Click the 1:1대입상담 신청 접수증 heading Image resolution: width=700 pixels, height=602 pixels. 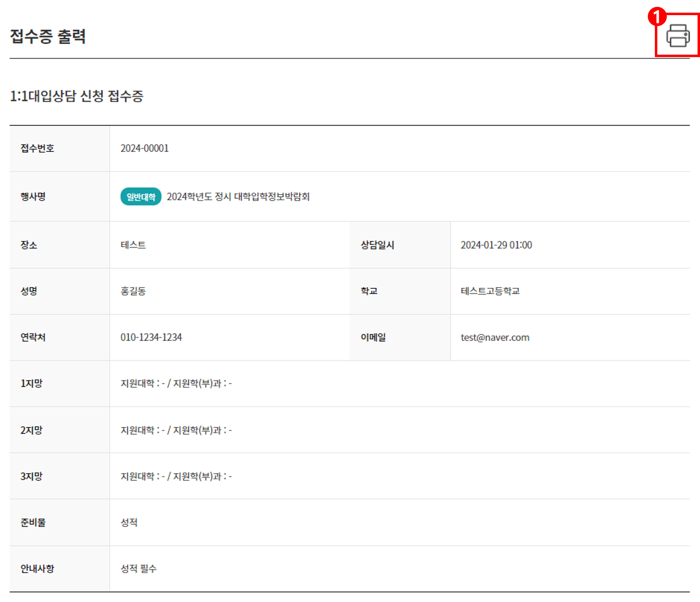[77, 96]
